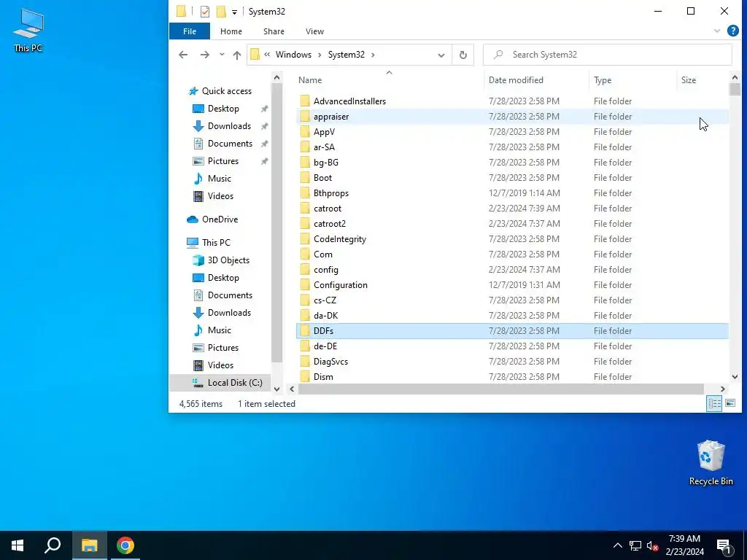Switch to Details view layout button

pyautogui.click(x=714, y=404)
